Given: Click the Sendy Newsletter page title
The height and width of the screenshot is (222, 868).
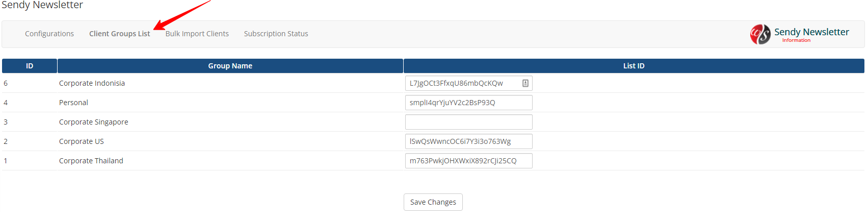Looking at the screenshot, I should tap(42, 5).
